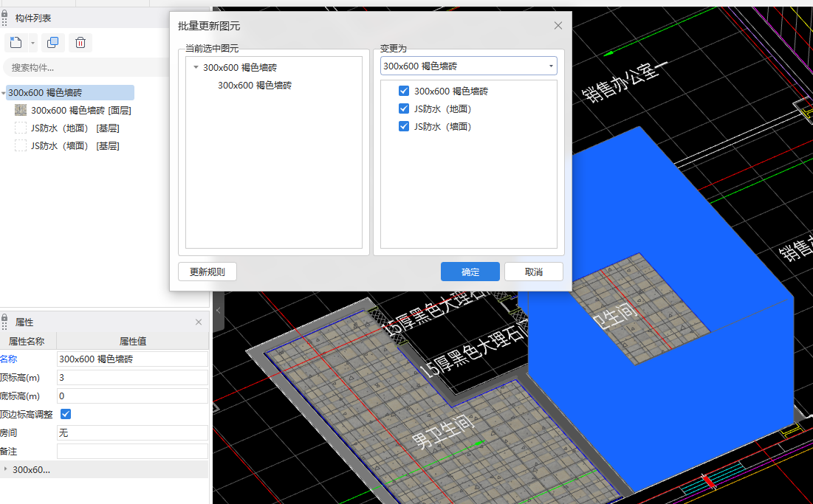The height and width of the screenshot is (504, 813).
Task: Click the new component icon
Action: pos(16,43)
